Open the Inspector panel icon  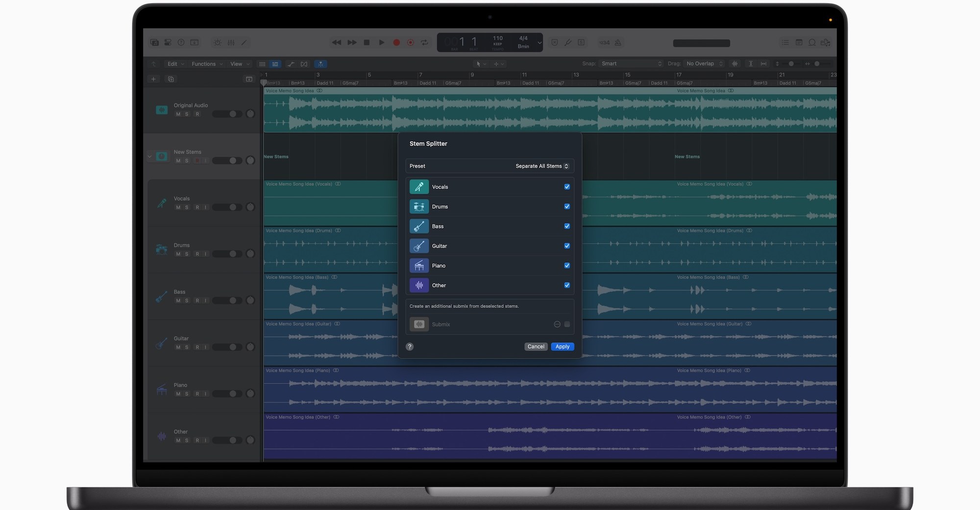point(168,43)
